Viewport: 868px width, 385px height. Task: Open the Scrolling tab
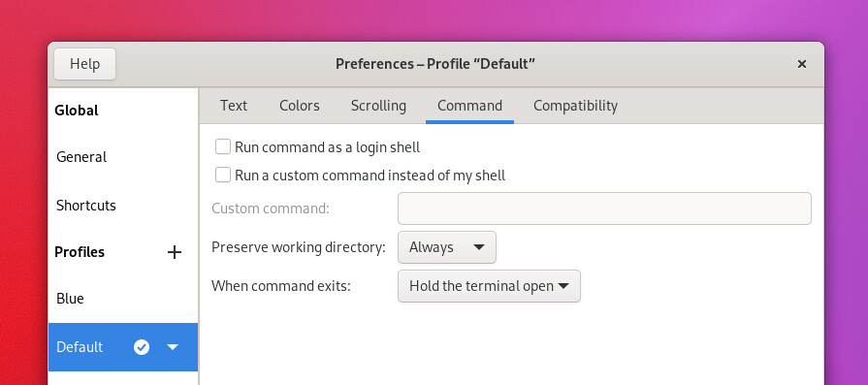pos(378,106)
